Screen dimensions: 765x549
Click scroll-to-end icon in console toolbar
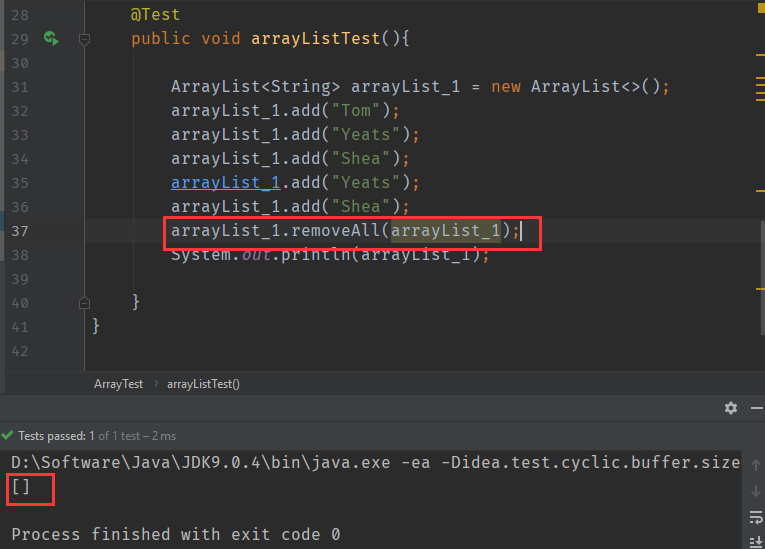tap(756, 541)
